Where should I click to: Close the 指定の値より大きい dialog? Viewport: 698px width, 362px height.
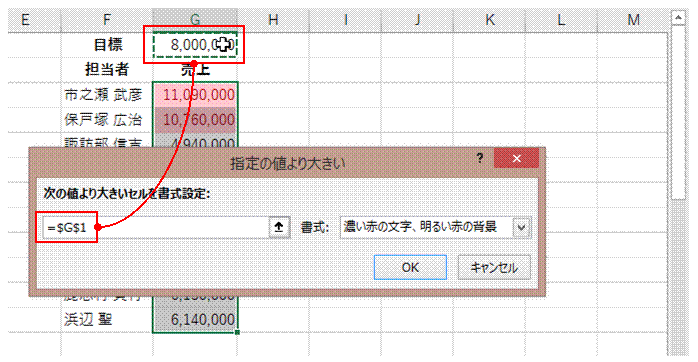[x=516, y=159]
